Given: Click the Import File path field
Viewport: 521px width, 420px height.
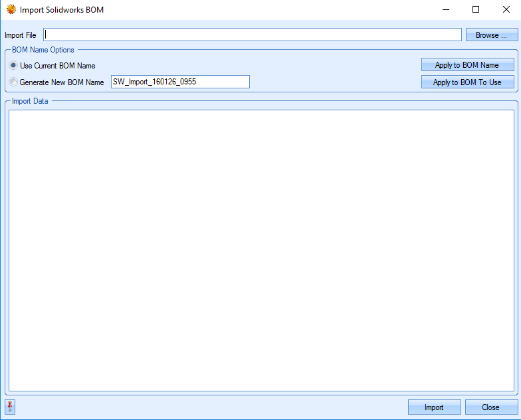Looking at the screenshot, I should (253, 35).
